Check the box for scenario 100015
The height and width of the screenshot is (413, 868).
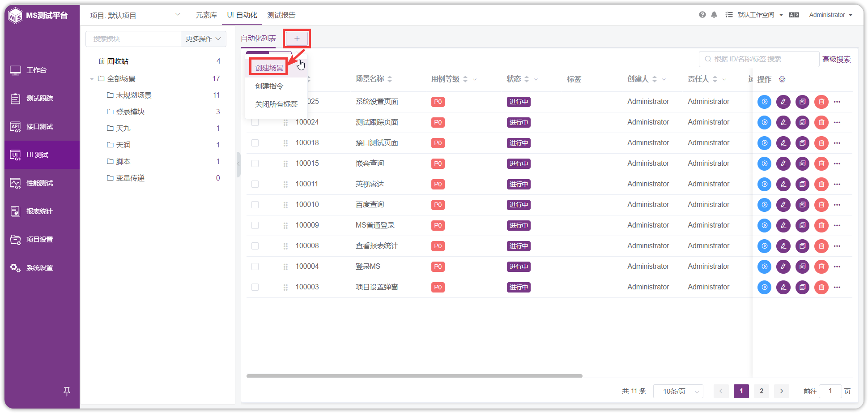[x=255, y=163]
